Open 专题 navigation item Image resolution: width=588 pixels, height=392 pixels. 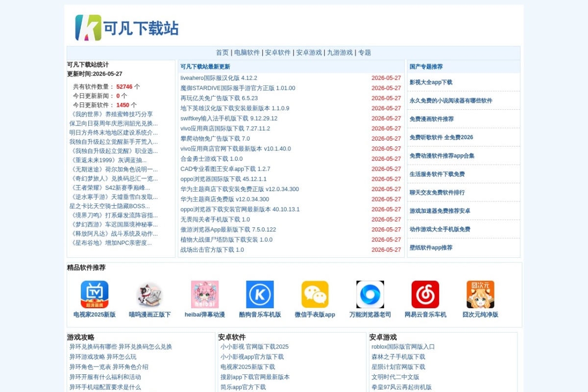365,52
